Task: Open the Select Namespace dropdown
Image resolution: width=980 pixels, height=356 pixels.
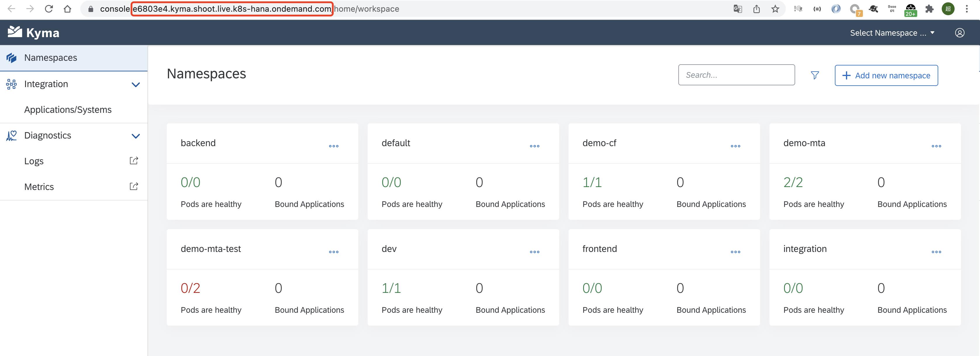Action: point(892,33)
